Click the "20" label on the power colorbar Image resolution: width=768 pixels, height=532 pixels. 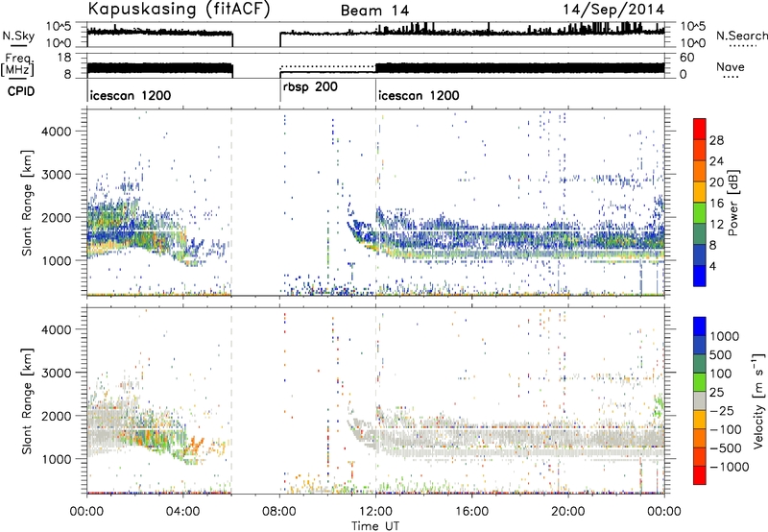716,182
